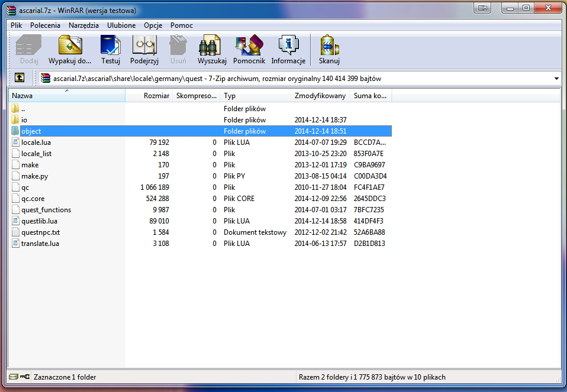
Task: Maximize the WinRAR window
Action: [526, 8]
